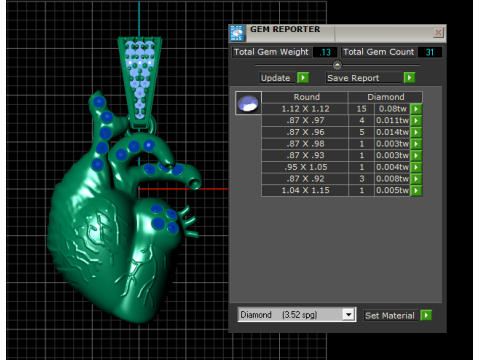480x360 pixels.
Task: Click the count cell showing 15
Action: coord(361,109)
